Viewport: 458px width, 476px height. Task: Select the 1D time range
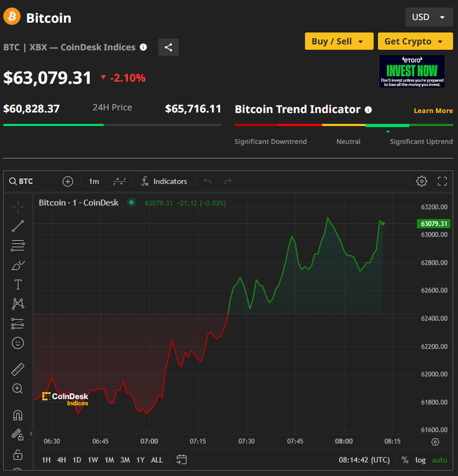77,460
